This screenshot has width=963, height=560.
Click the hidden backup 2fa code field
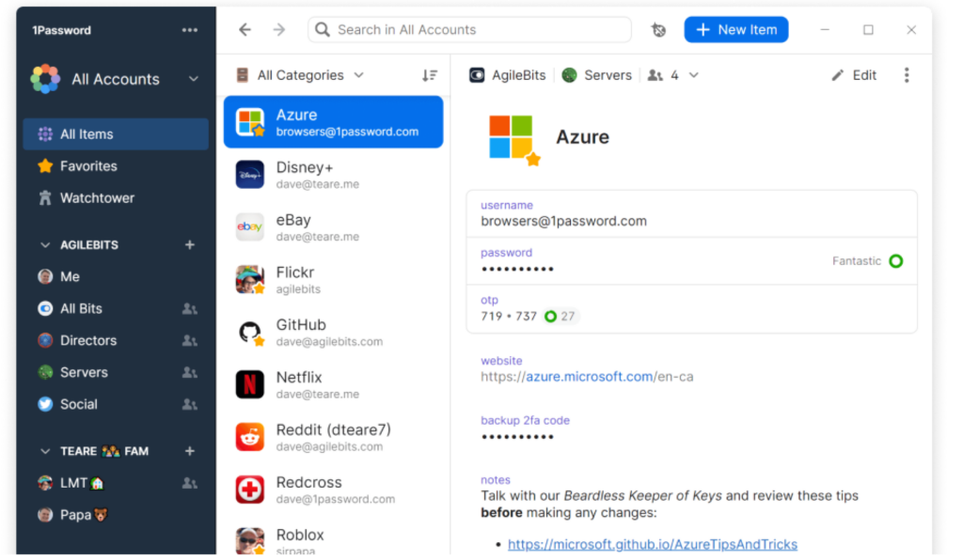click(518, 437)
